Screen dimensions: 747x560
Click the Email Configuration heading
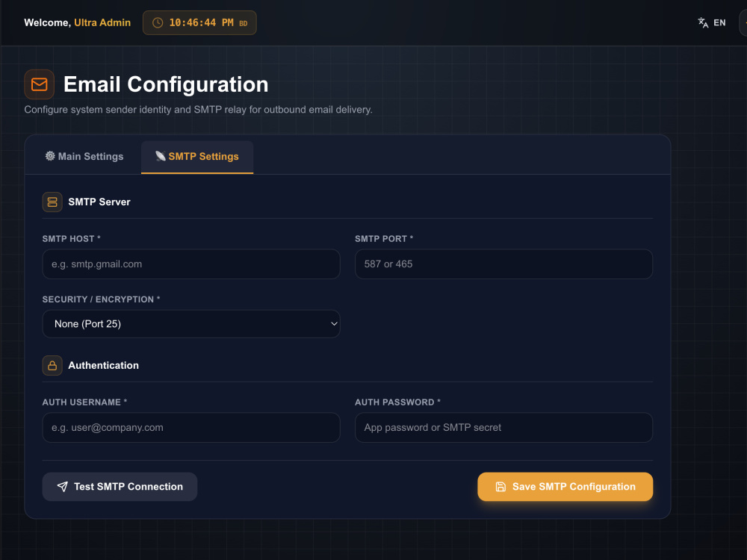click(166, 84)
